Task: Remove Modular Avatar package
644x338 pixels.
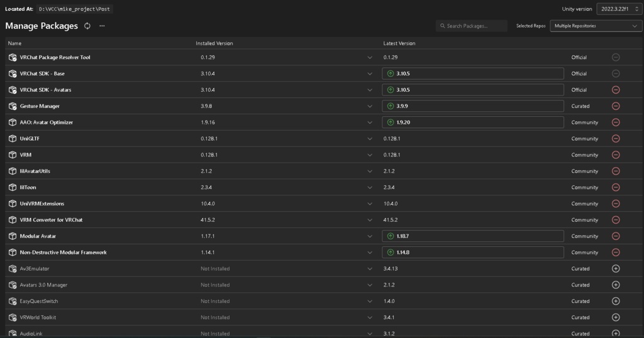Action: (x=616, y=236)
